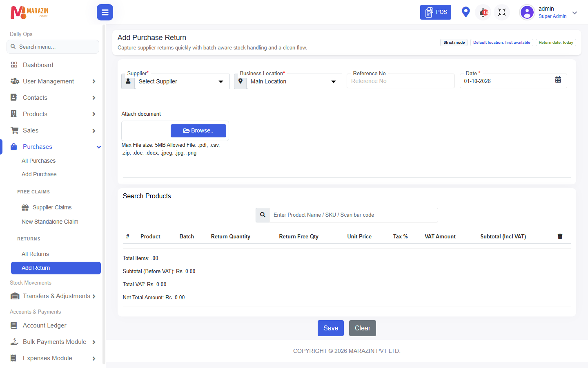
Task: Click the User Management users icon
Action: [15, 81]
